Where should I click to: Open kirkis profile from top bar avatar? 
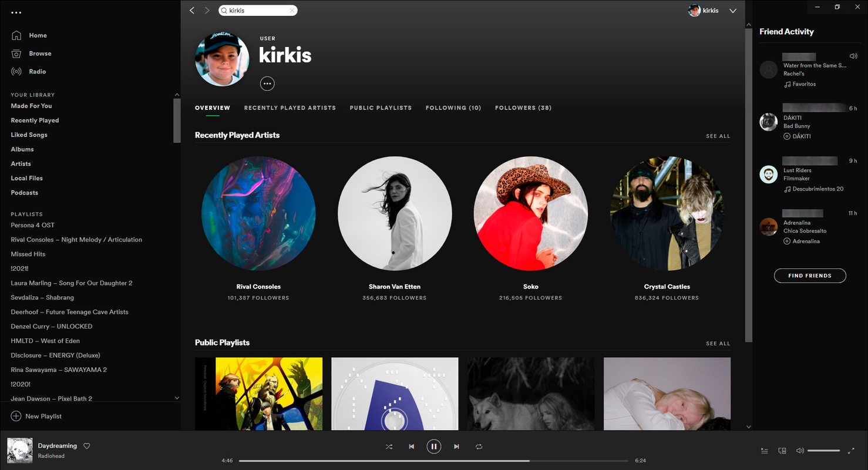pyautogui.click(x=694, y=11)
